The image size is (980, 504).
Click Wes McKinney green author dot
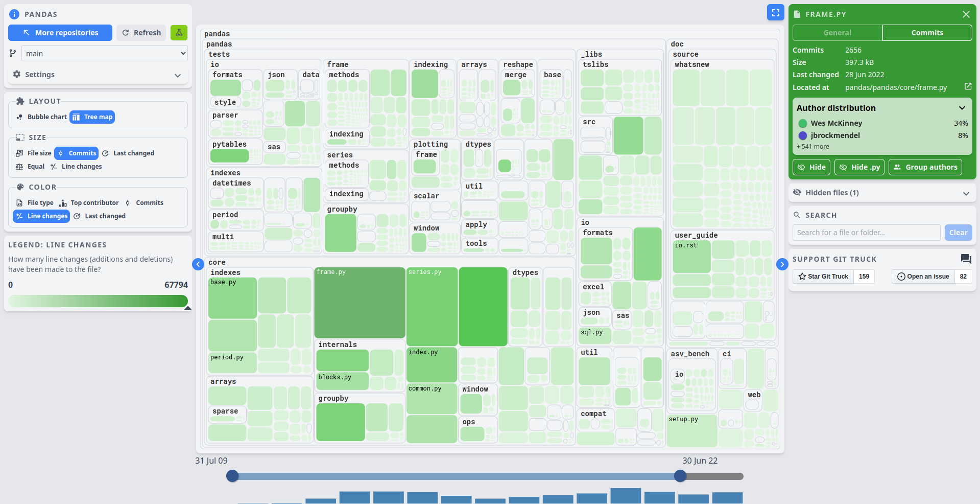pyautogui.click(x=802, y=123)
